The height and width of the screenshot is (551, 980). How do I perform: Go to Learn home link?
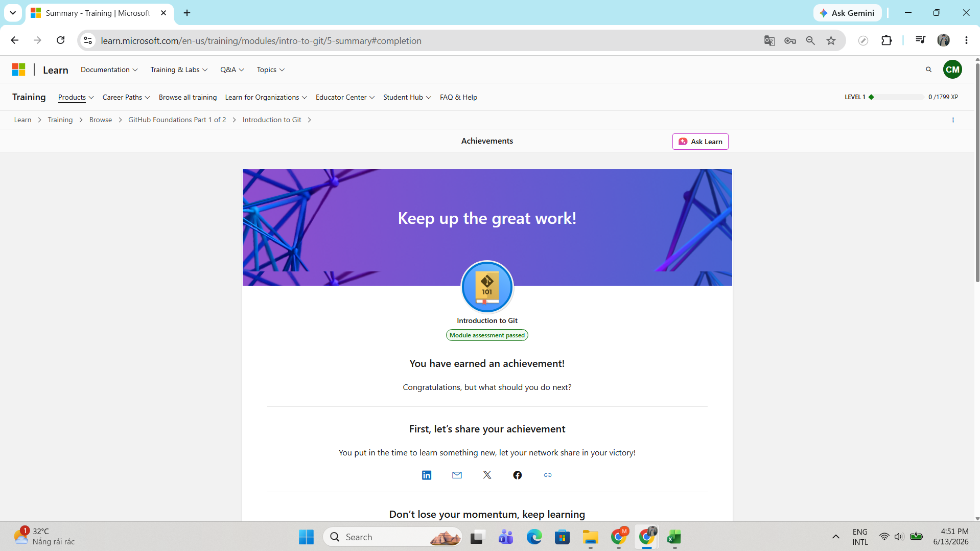click(x=56, y=70)
